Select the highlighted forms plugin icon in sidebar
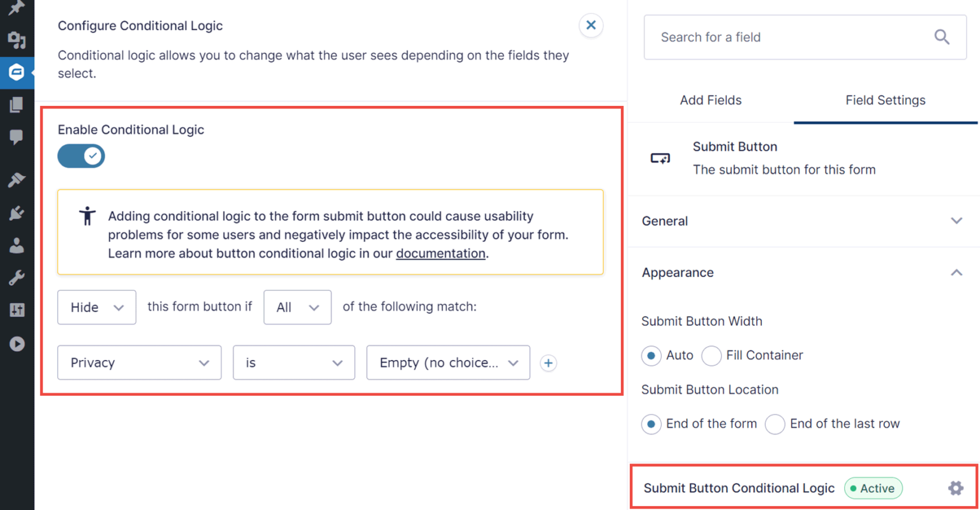The image size is (980, 510). [x=17, y=72]
